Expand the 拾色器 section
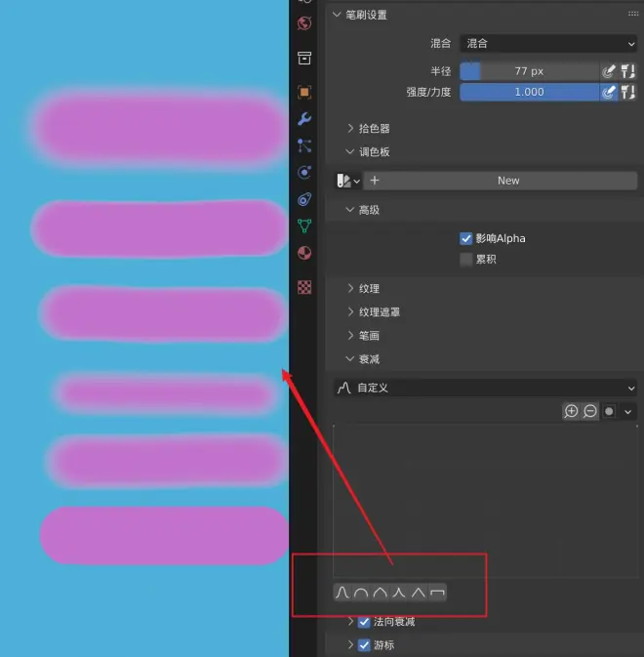The height and width of the screenshot is (657, 644). (x=350, y=128)
